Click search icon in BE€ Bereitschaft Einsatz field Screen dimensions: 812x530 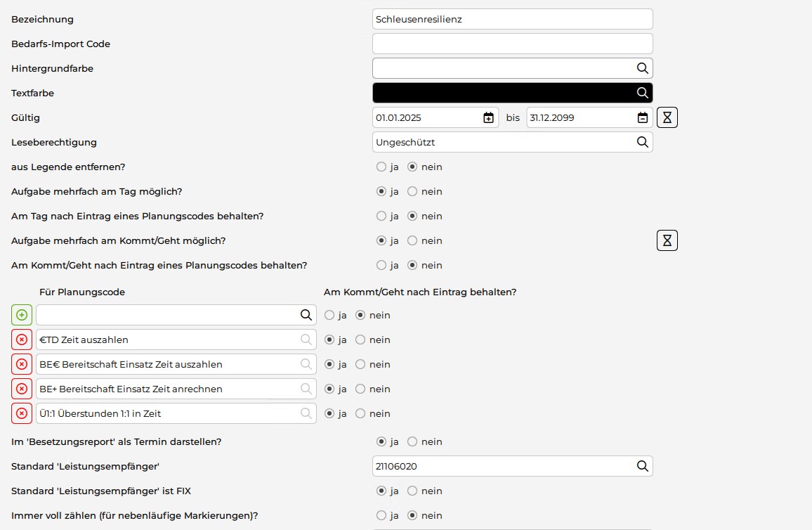point(306,364)
